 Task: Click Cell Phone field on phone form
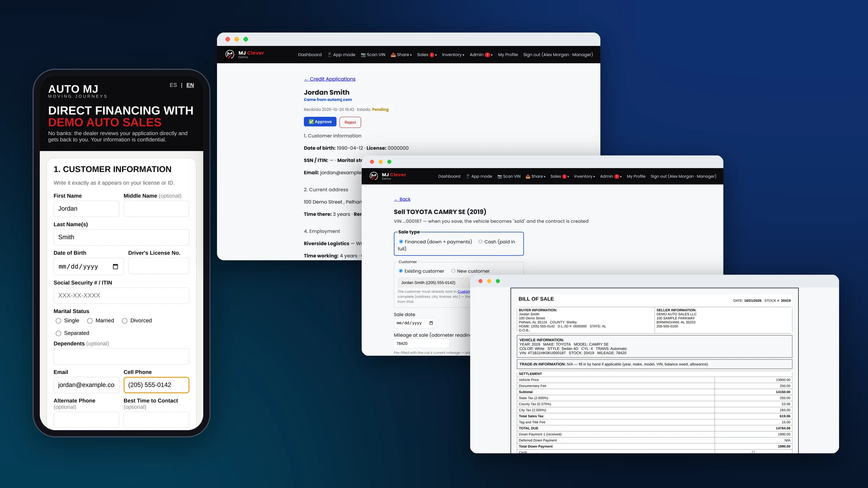(156, 385)
